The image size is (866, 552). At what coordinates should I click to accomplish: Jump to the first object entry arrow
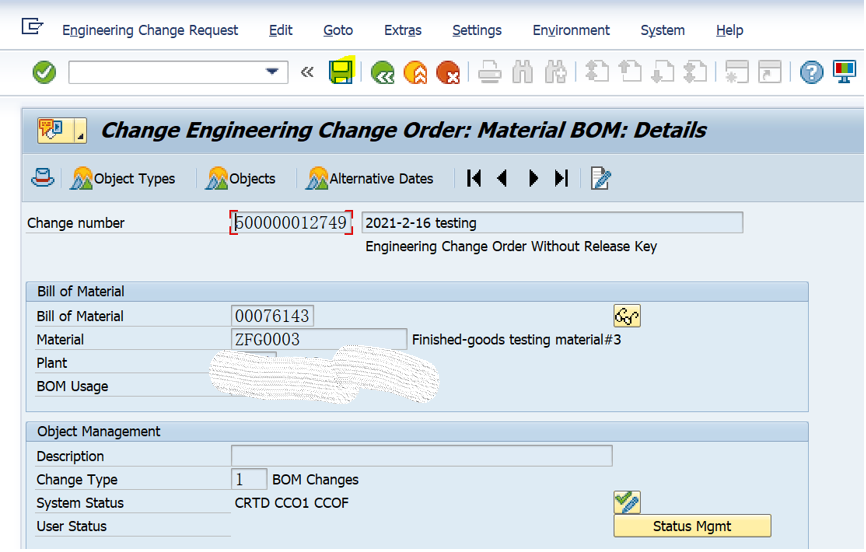474,178
